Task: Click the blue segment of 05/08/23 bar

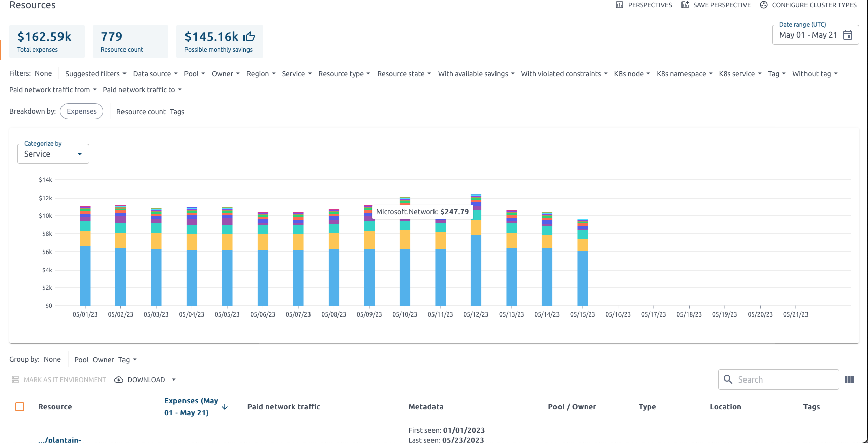Action: (334, 278)
